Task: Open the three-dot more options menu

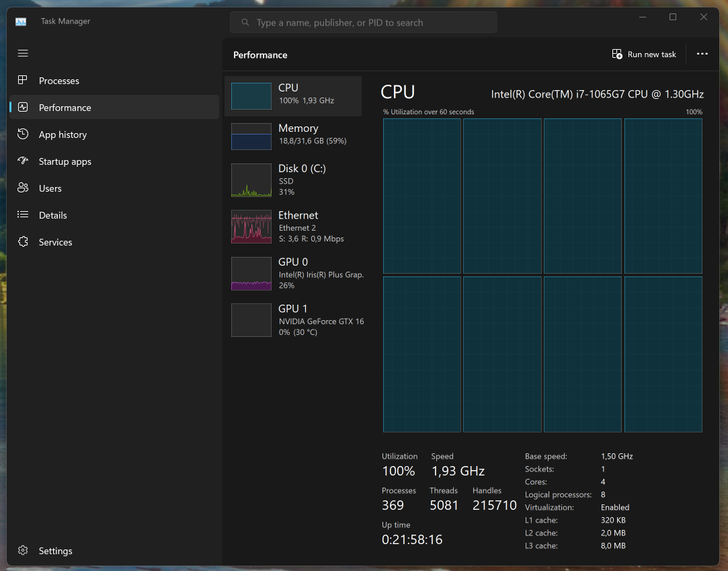Action: pyautogui.click(x=702, y=54)
